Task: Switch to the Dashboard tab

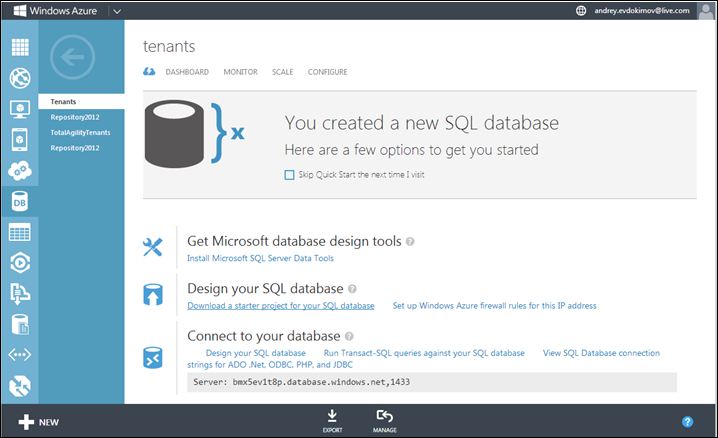Action: pos(187,72)
